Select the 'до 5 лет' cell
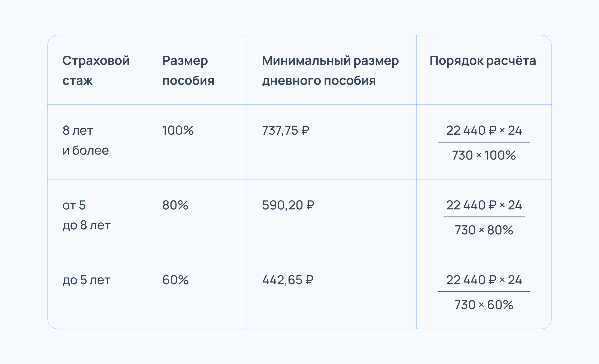 click(86, 280)
